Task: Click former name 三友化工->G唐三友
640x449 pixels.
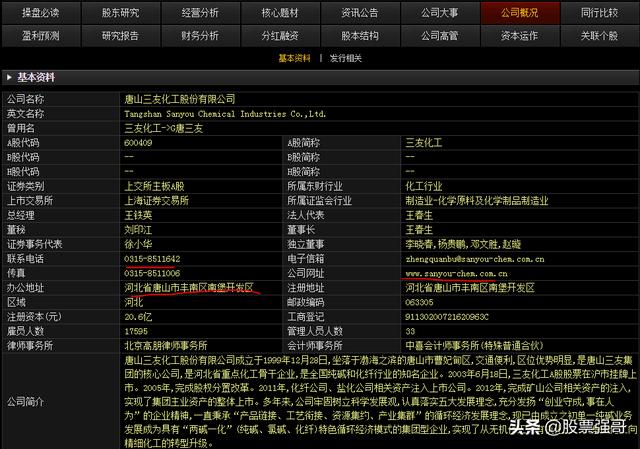Action: tap(163, 128)
